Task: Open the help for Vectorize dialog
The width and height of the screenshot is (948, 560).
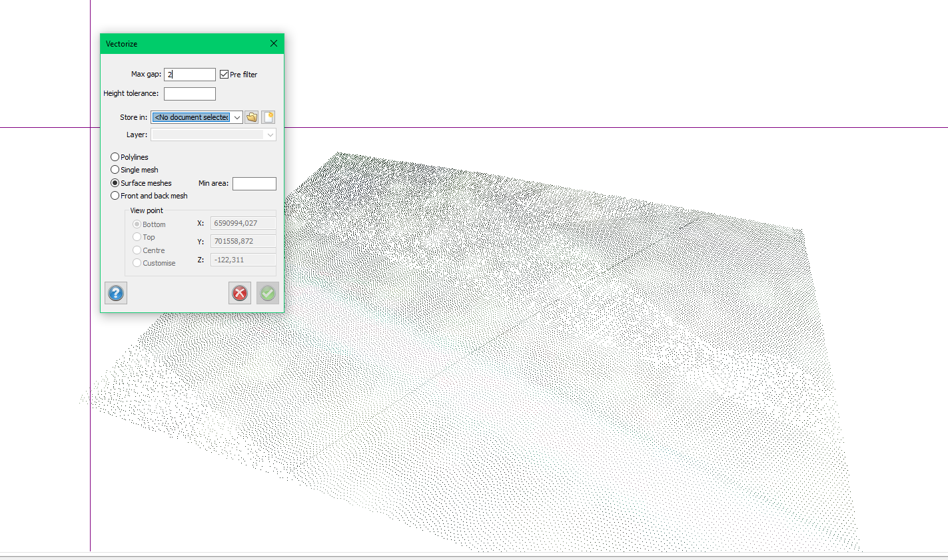Action: 116,293
